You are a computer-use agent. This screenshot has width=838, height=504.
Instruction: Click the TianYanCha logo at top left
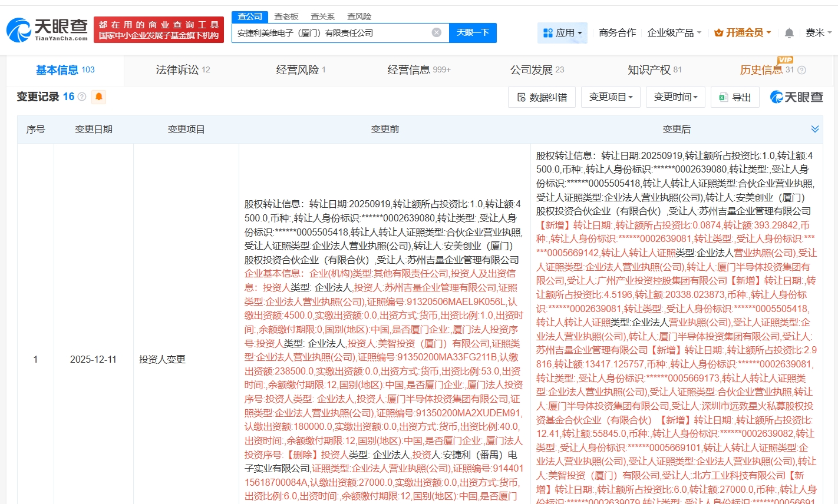[47, 29]
